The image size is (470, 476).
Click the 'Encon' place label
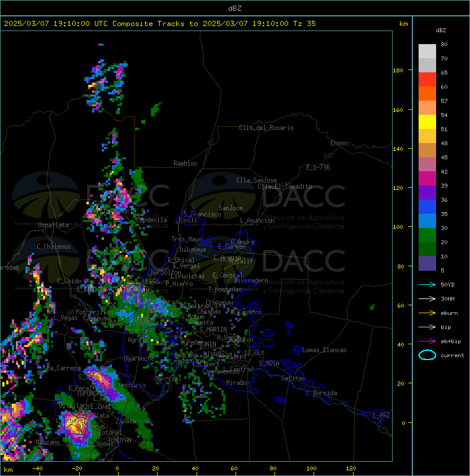(339, 143)
